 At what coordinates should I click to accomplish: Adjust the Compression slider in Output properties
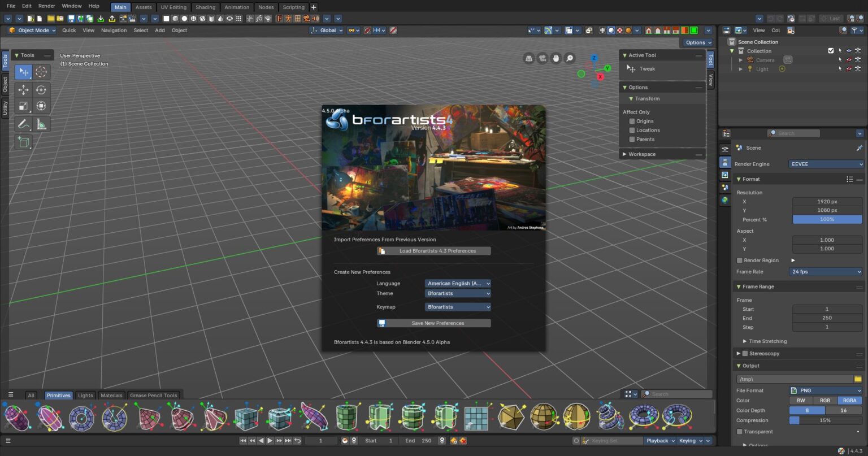825,420
